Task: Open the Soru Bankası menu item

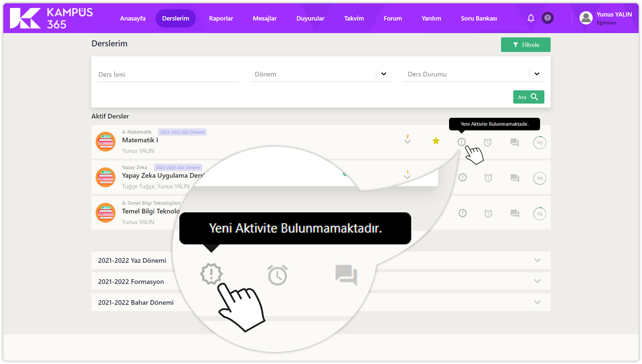Action: [479, 19]
